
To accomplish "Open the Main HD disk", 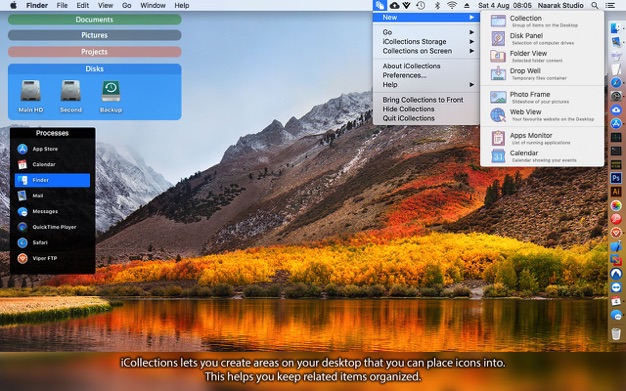I will tap(31, 96).
